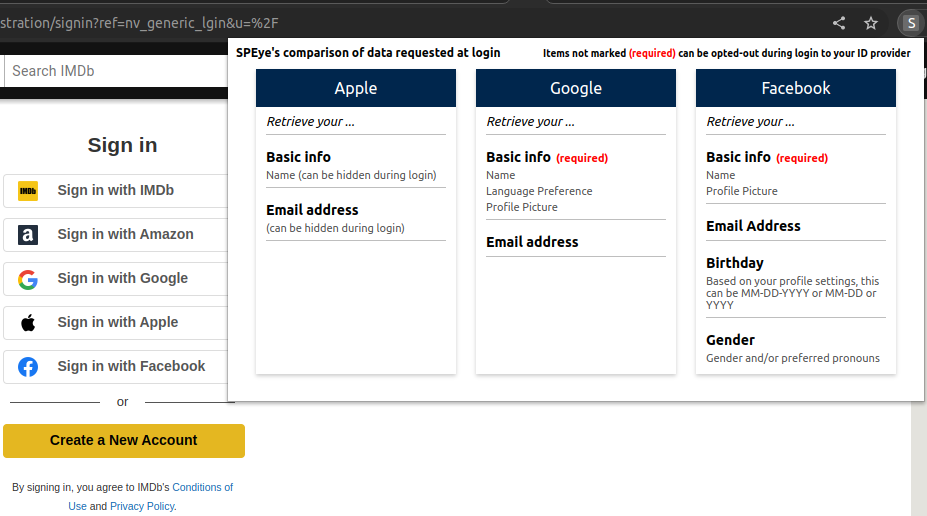927x516 pixels.
Task: Click the IMDb logo icon
Action: [x=28, y=191]
